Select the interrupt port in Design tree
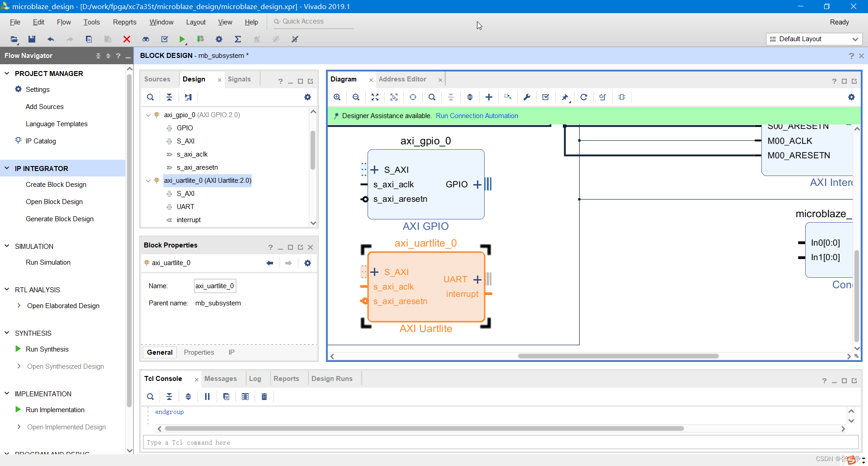 click(189, 220)
